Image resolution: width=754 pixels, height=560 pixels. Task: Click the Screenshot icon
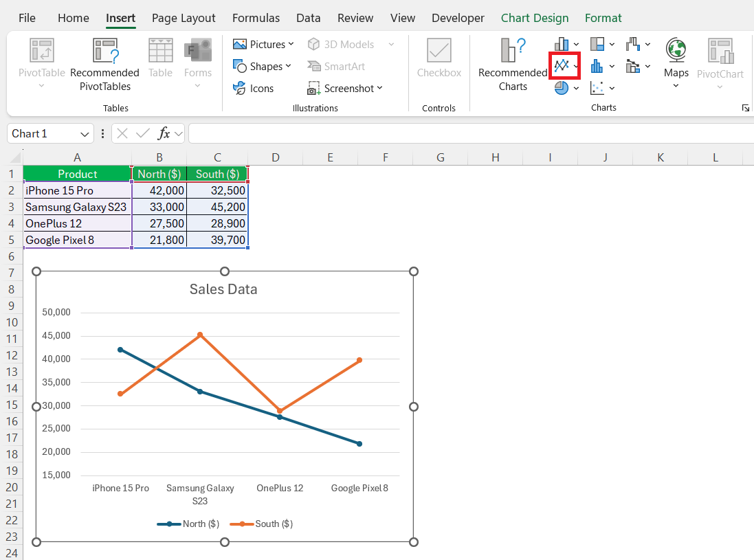[314, 88]
